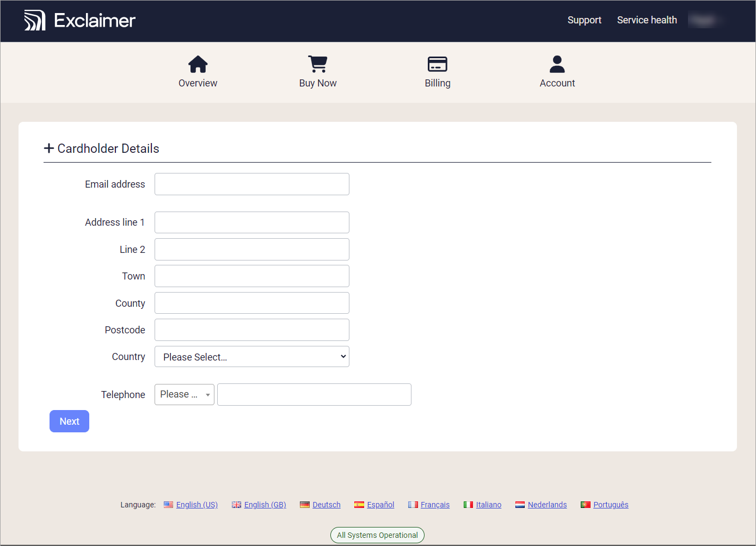Switch language to Nederlands
Screen dimensions: 756x546
547,505
